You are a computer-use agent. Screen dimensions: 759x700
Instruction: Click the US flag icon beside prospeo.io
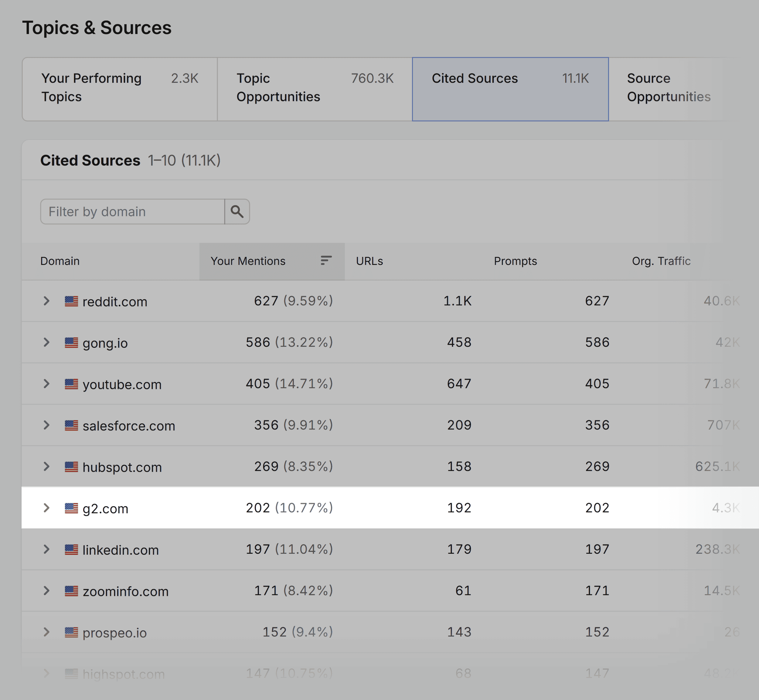(71, 632)
